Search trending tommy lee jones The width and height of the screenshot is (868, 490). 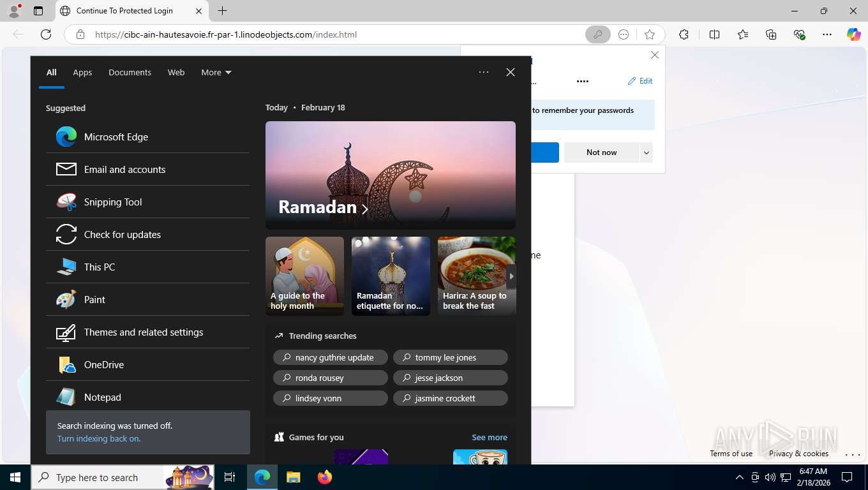pyautogui.click(x=451, y=357)
